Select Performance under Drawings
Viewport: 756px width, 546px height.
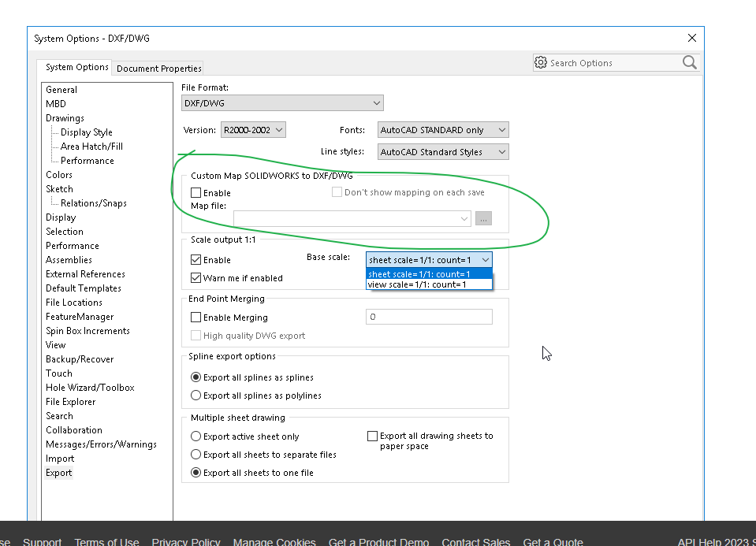(x=88, y=161)
